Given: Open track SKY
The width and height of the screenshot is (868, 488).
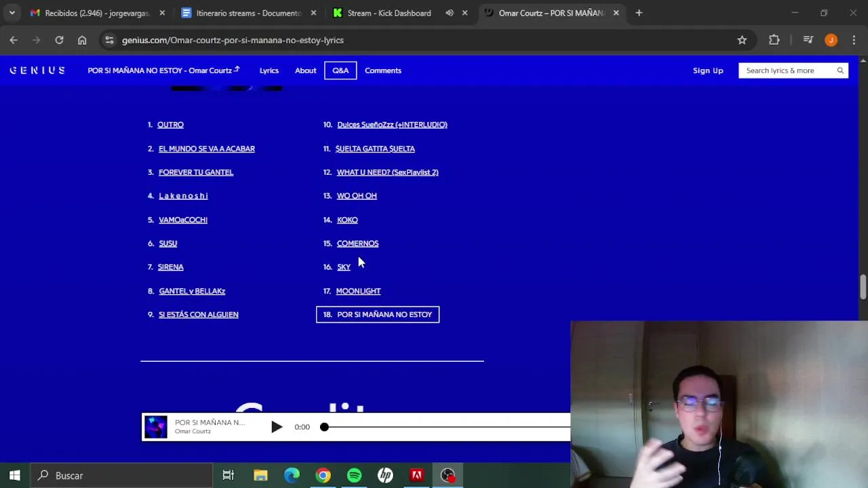Looking at the screenshot, I should [344, 267].
